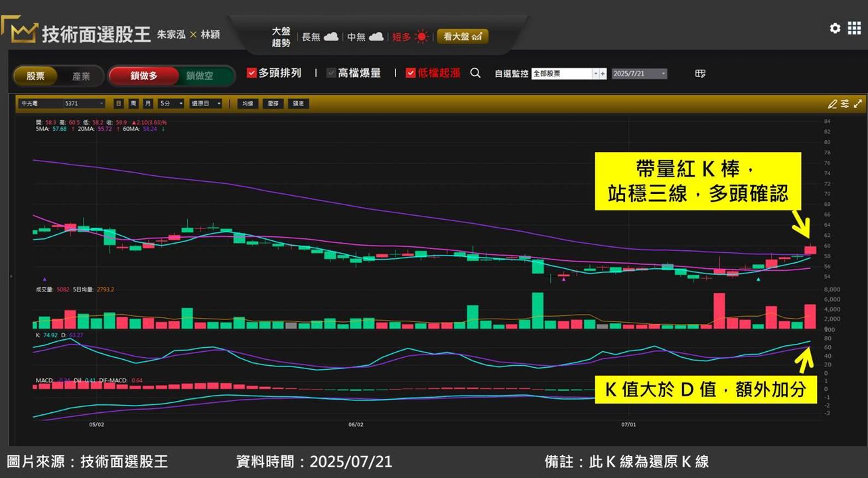The height and width of the screenshot is (478, 868).
Task: Click the 5MA: 57.68 value label
Action: [52, 129]
